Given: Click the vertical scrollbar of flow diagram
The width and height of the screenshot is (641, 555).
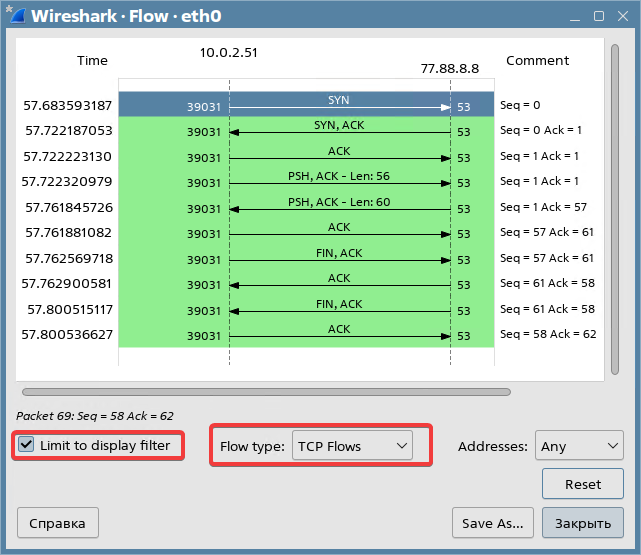Looking at the screenshot, I should pyautogui.click(x=614, y=209).
